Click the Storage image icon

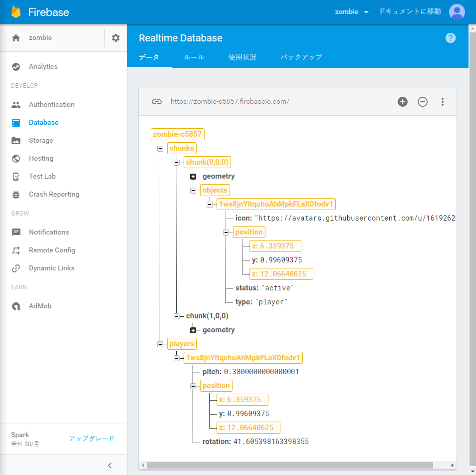(16, 141)
